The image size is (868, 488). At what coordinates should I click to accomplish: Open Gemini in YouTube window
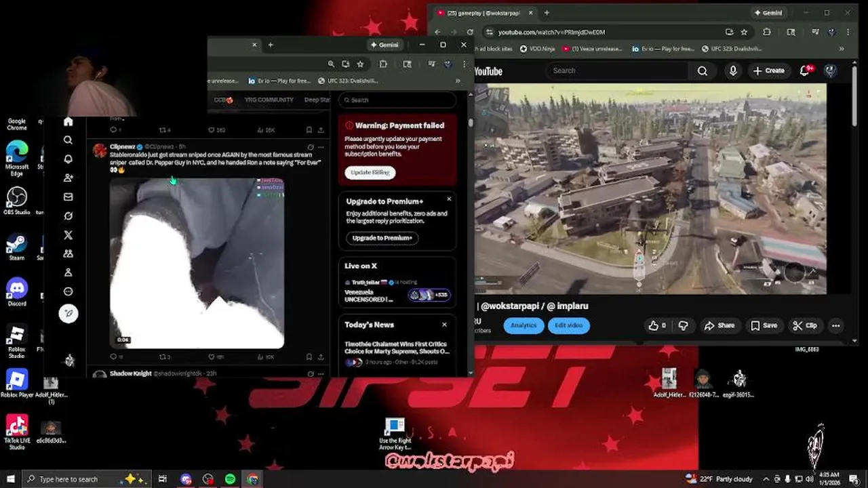coord(768,12)
